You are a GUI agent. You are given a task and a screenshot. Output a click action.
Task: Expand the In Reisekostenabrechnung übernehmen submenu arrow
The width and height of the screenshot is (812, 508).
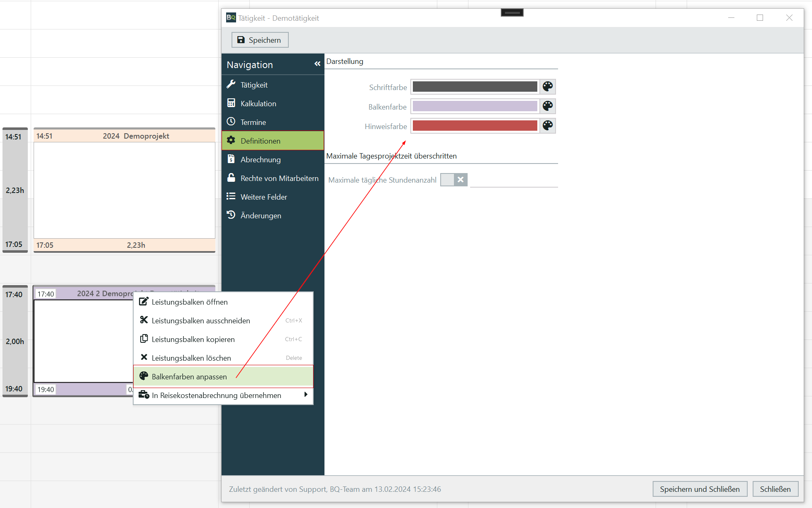[306, 395]
